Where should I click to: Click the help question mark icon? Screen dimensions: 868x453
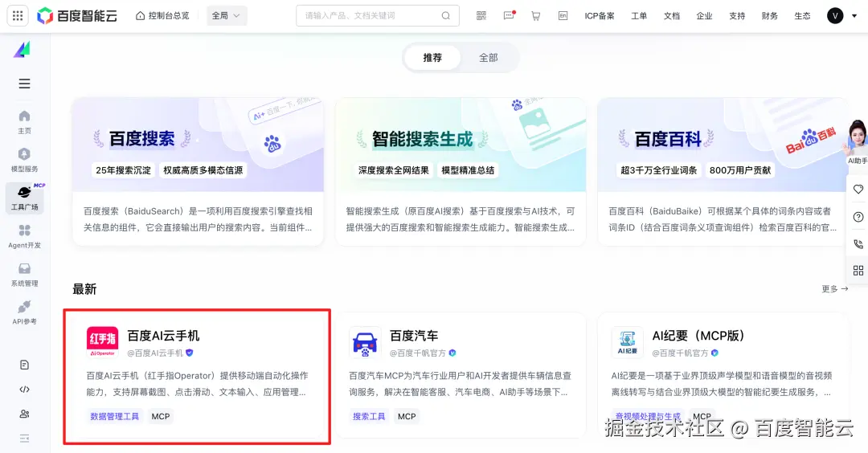pos(858,217)
